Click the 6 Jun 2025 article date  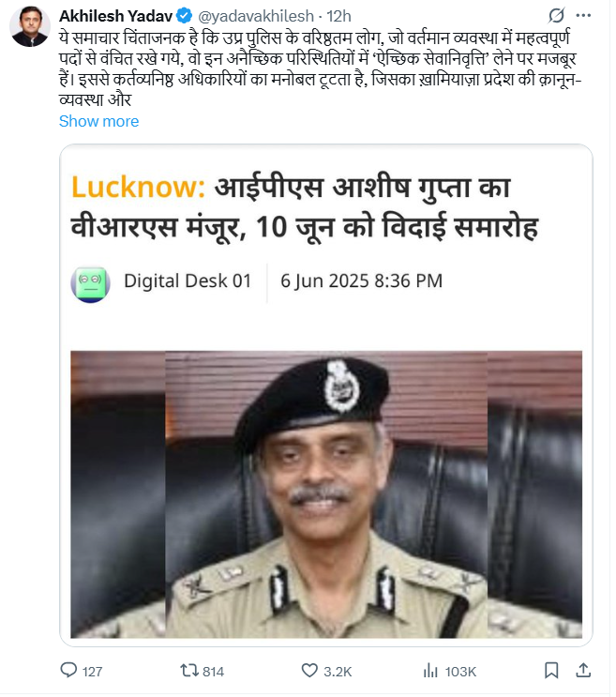click(x=362, y=280)
